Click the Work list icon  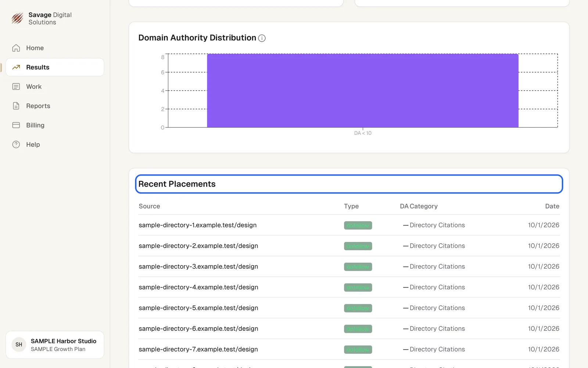[16, 86]
